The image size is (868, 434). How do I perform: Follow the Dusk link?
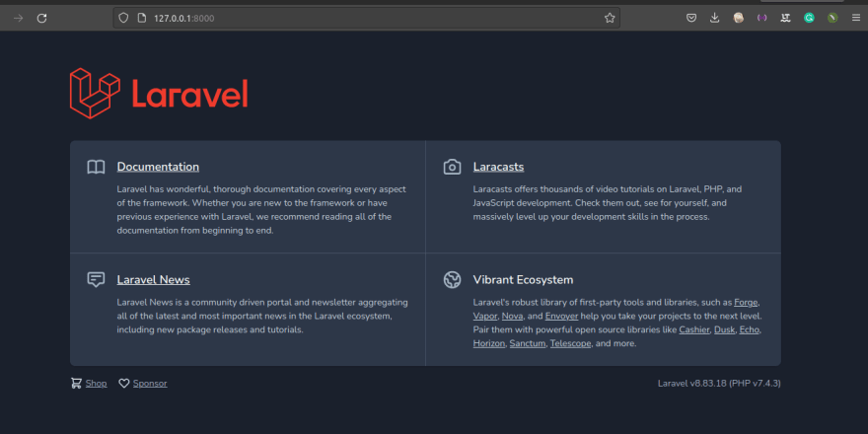[724, 329]
